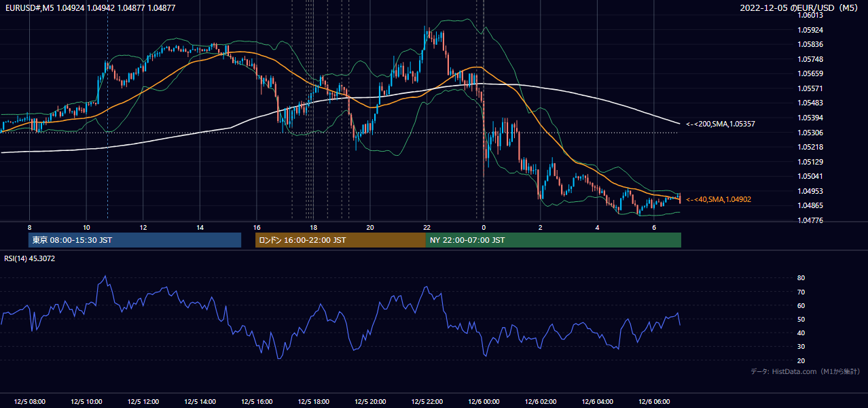Click price axis label 1.05836

click(x=809, y=45)
